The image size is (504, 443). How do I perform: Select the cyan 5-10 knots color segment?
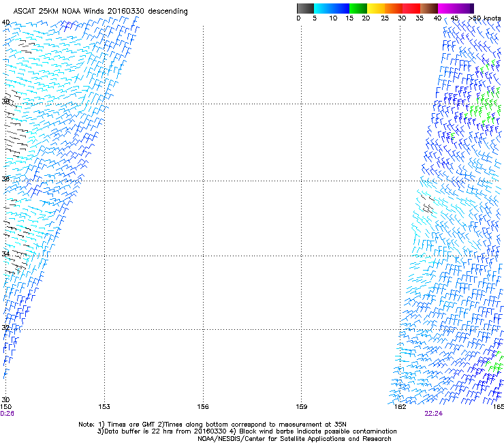pyautogui.click(x=323, y=8)
